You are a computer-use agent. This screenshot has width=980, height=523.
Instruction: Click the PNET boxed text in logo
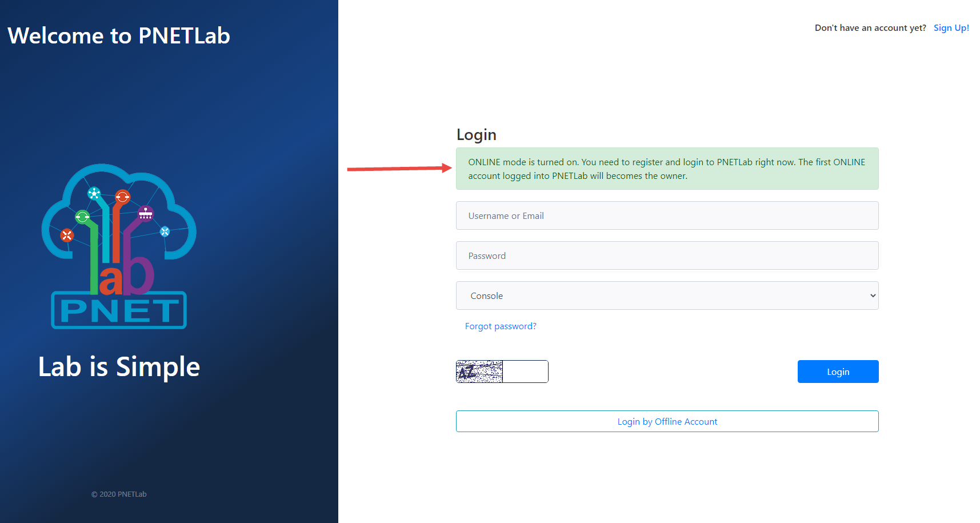point(119,310)
